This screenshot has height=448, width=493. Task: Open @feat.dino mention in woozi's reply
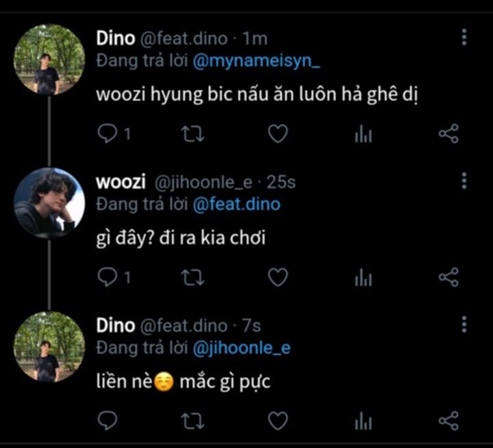pyautogui.click(x=236, y=204)
